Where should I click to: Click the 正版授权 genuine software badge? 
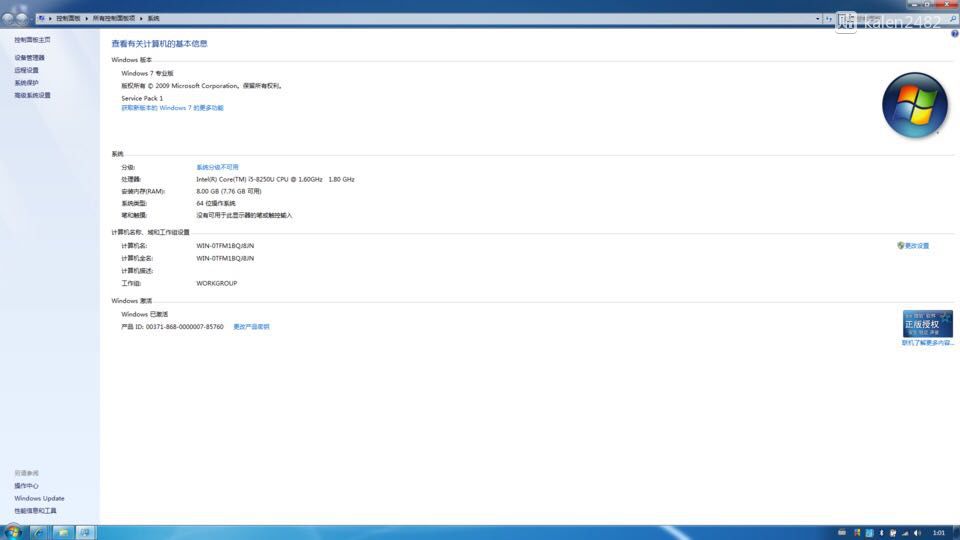click(x=928, y=324)
